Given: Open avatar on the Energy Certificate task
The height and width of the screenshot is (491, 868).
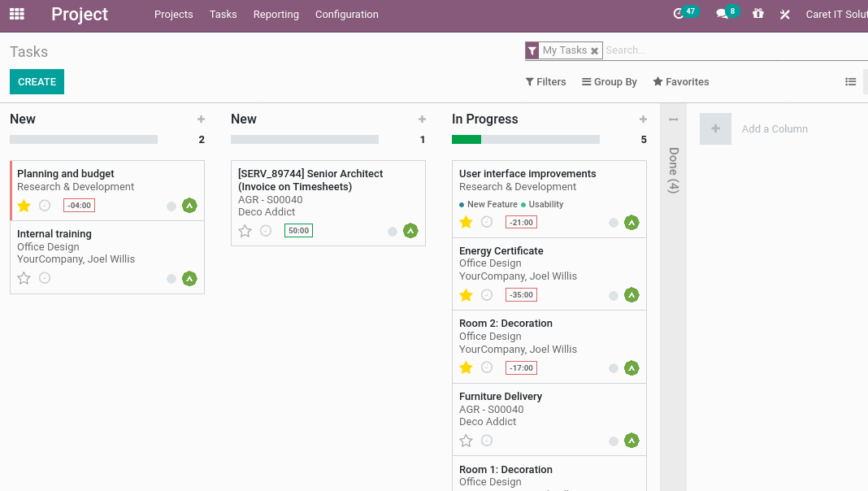Looking at the screenshot, I should (631, 295).
